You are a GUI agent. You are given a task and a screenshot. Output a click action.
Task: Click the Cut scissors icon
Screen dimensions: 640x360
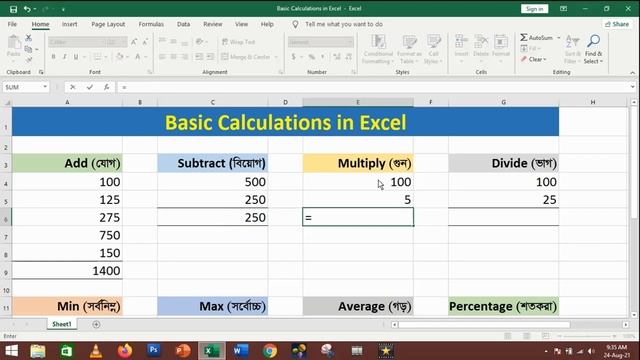(29, 38)
